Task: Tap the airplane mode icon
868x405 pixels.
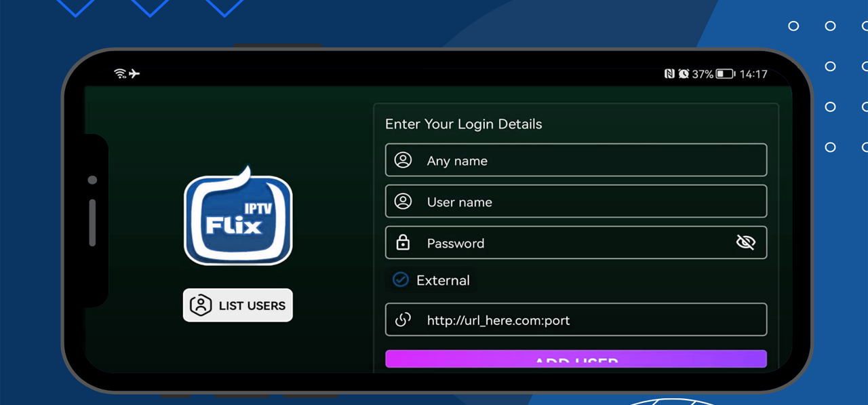Action: pyautogui.click(x=134, y=73)
